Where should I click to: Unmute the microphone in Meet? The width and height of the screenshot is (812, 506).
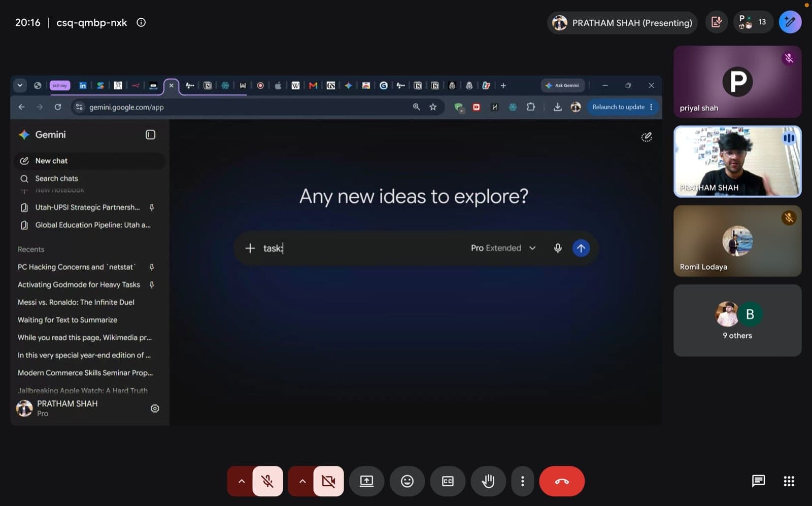pyautogui.click(x=267, y=481)
